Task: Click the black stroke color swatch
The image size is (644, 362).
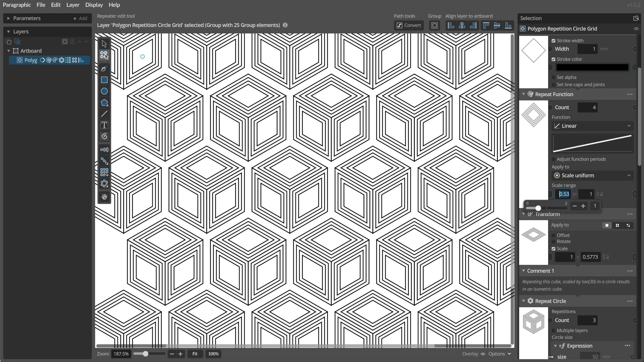Action: coord(592,67)
